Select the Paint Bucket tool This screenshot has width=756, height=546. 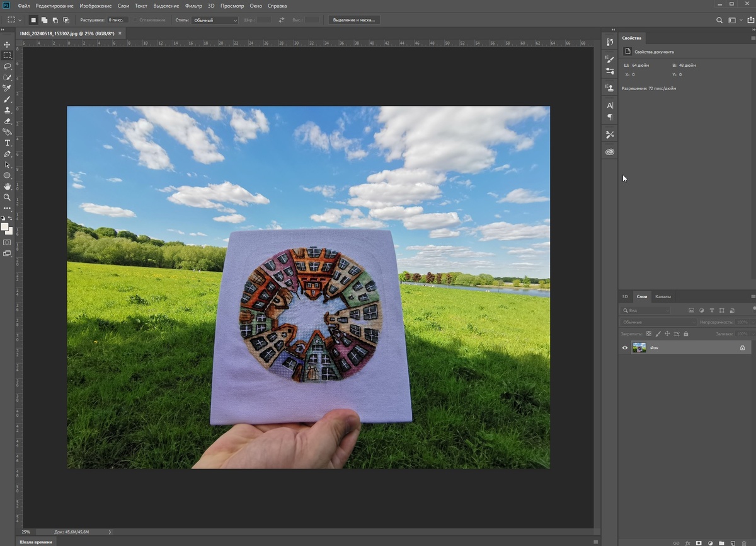coord(7,132)
